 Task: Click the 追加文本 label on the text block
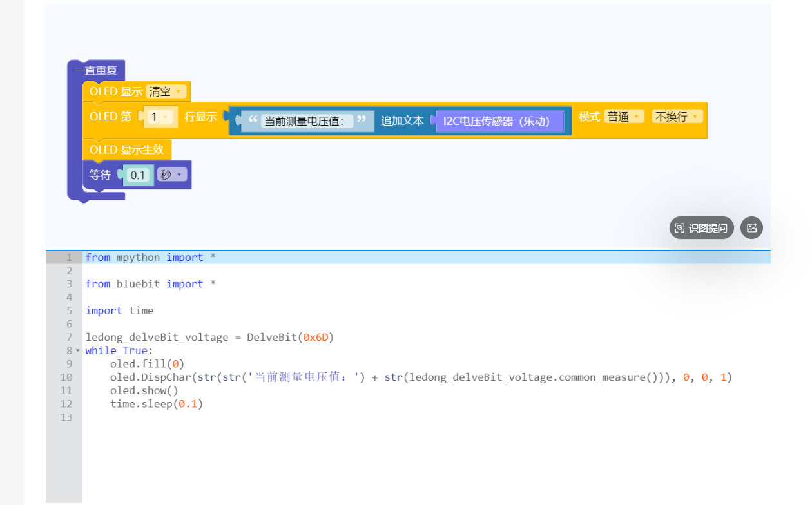point(402,120)
